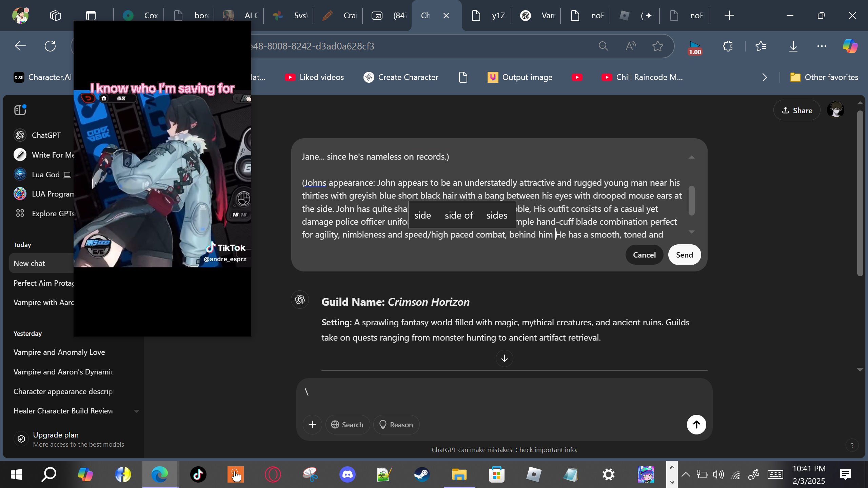Activate the Read aloud icon

[x=631, y=46]
